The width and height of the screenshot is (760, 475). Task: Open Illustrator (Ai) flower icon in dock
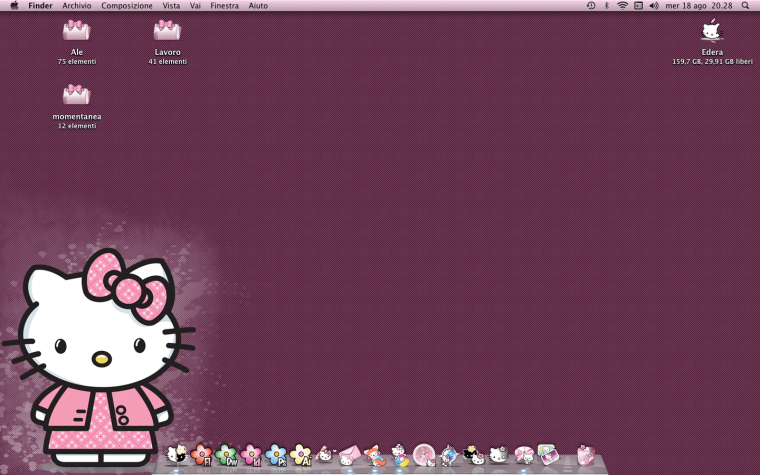point(301,456)
